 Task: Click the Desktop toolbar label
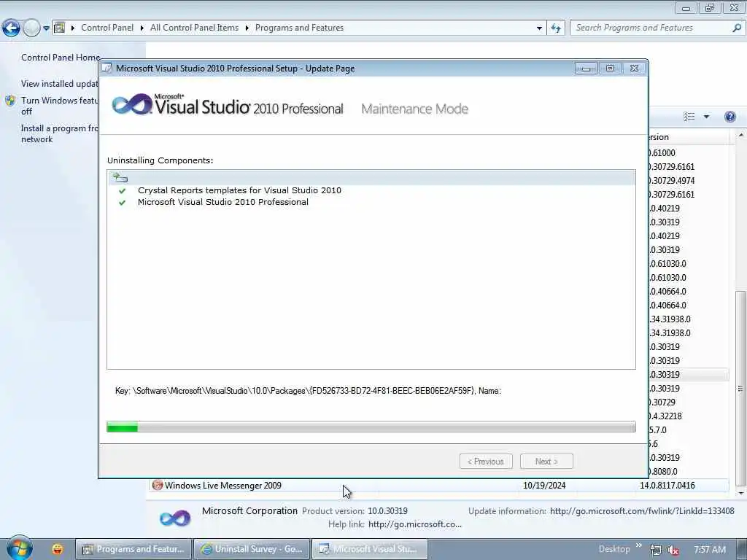614,549
